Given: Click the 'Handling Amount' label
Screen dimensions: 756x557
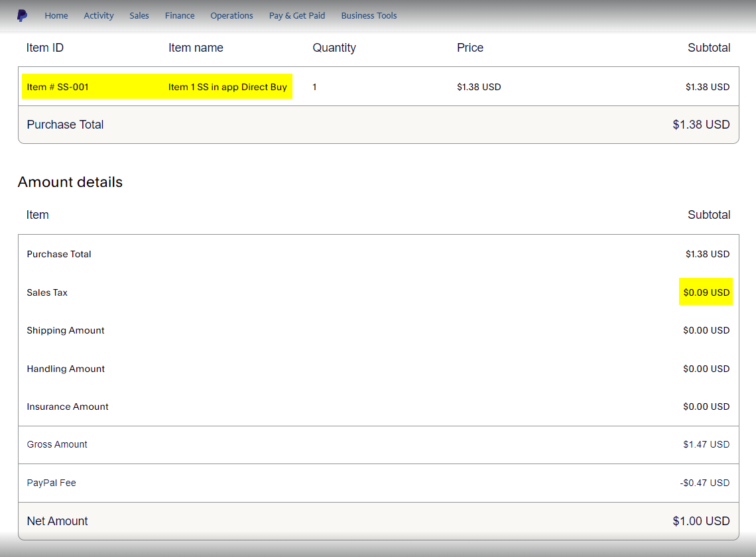Looking at the screenshot, I should pyautogui.click(x=66, y=369).
